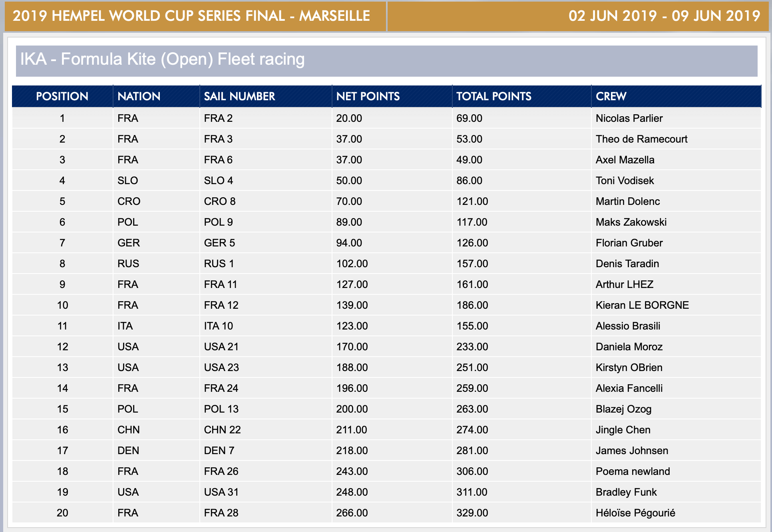The width and height of the screenshot is (772, 532).
Task: Click the IKA Formula Kite Fleet racing heading
Action: (x=162, y=59)
